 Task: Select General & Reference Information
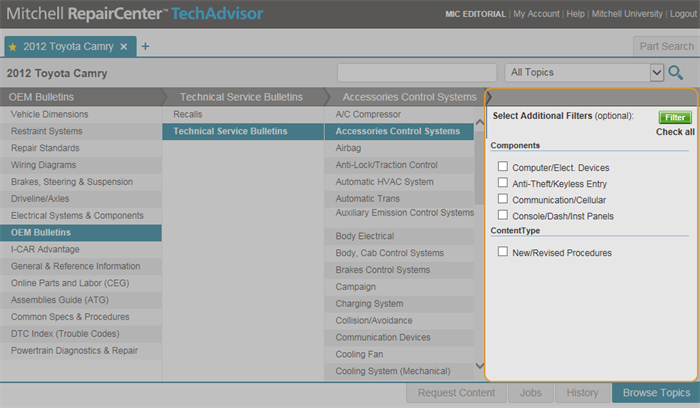81,266
